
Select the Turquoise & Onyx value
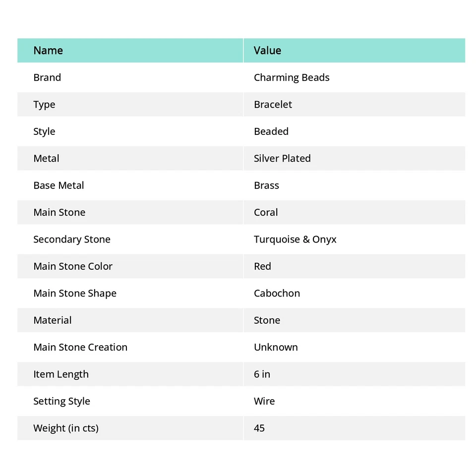coord(295,239)
